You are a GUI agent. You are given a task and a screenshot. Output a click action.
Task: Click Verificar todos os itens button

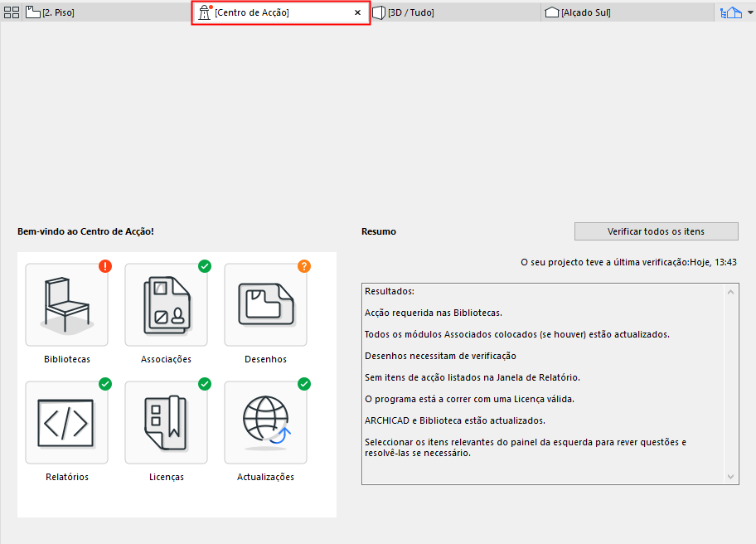657,231
